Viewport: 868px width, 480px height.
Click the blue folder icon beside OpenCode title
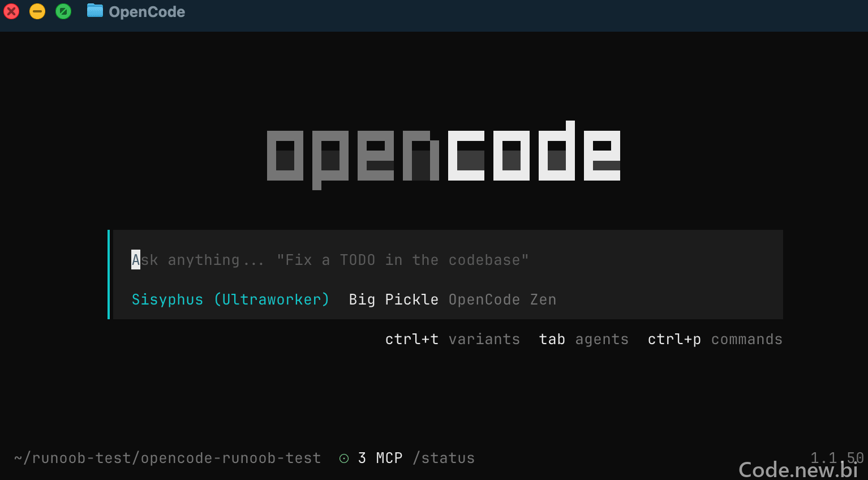(x=95, y=11)
